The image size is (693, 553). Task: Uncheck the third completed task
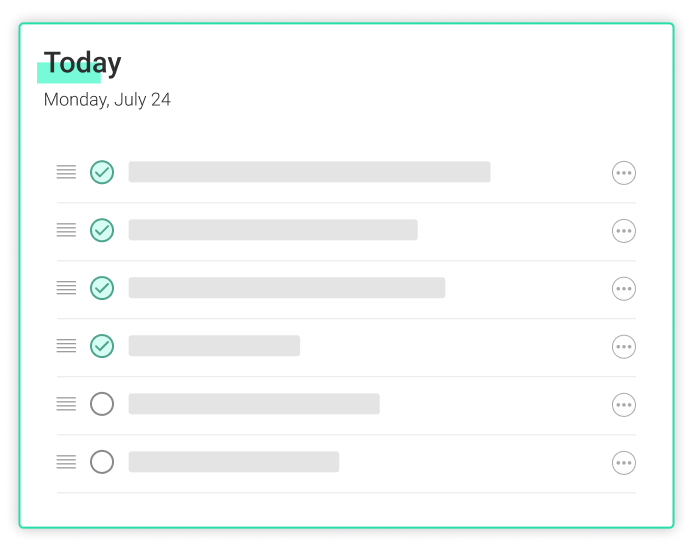click(x=102, y=288)
